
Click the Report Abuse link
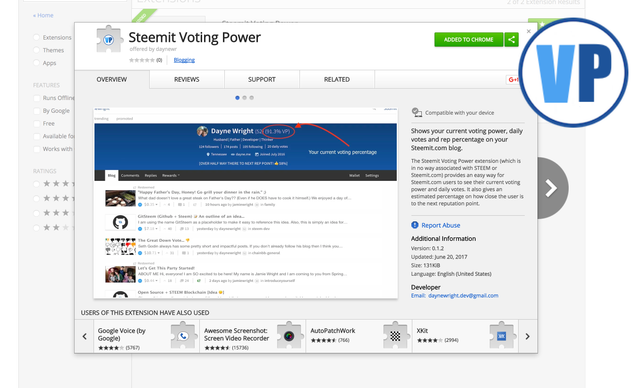click(x=440, y=225)
